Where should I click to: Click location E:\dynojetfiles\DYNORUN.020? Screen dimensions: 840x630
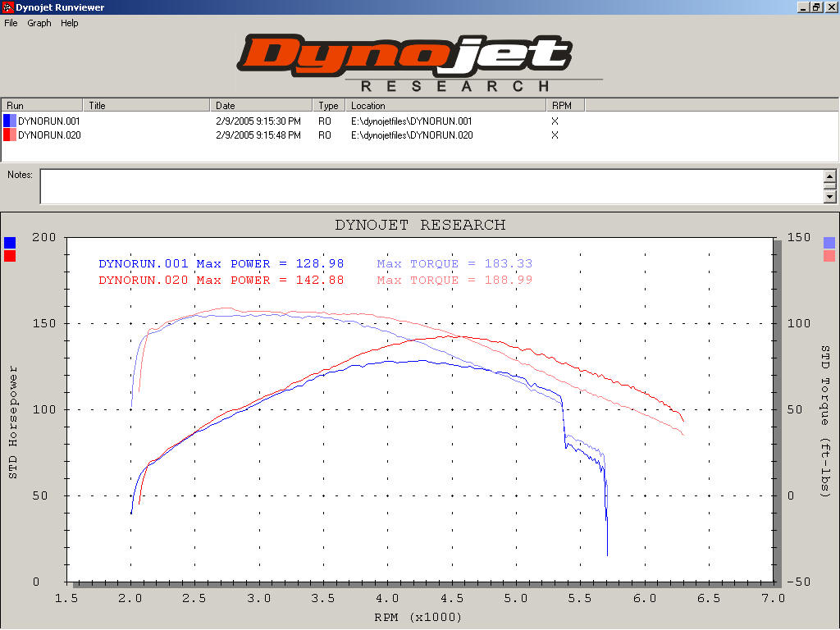coord(412,135)
